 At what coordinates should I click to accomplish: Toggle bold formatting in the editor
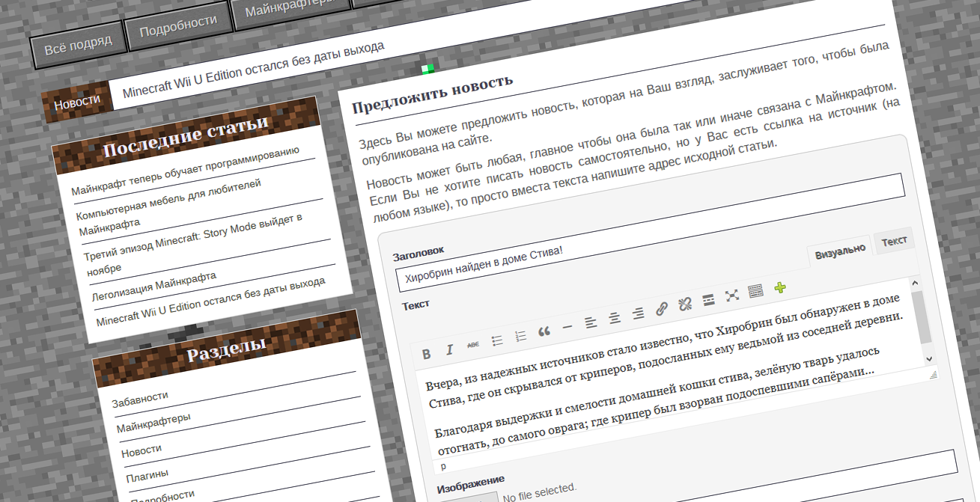click(426, 354)
